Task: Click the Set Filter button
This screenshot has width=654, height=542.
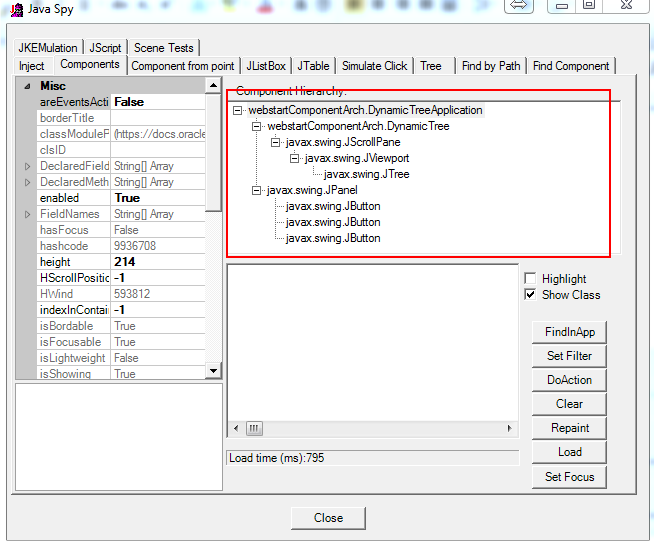Action: click(569, 356)
